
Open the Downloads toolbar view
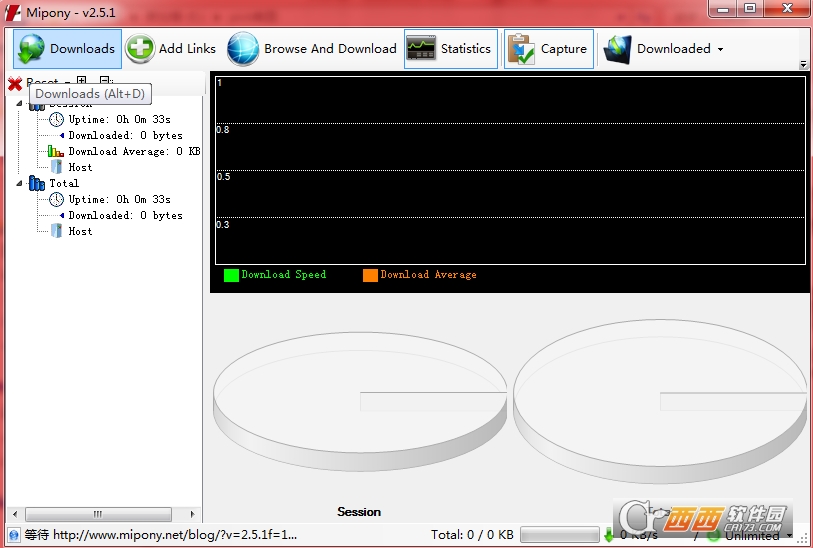click(67, 49)
